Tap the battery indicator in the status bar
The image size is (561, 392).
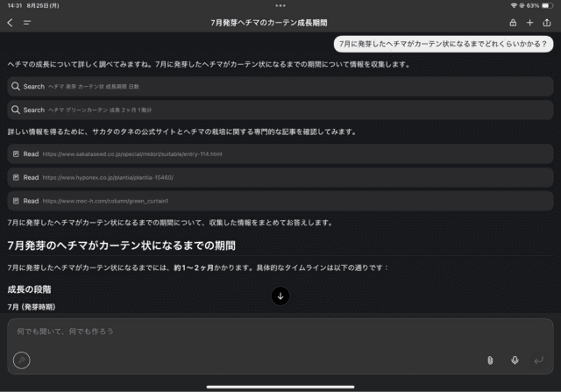click(547, 6)
